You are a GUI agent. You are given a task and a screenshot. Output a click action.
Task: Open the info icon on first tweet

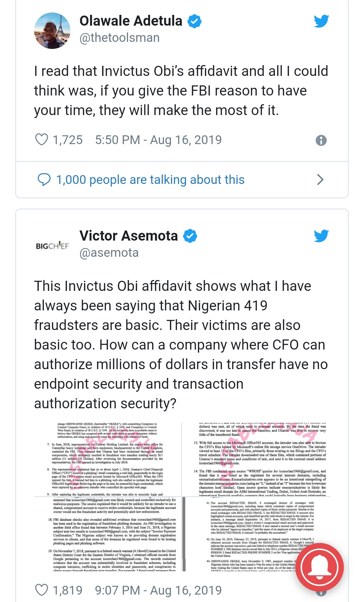click(321, 140)
